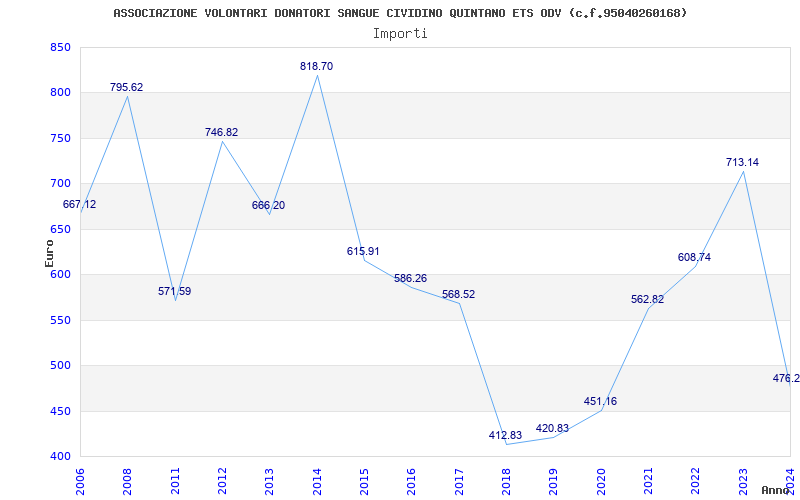
Task: Click the 2014 year on x-axis
Action: tap(317, 480)
